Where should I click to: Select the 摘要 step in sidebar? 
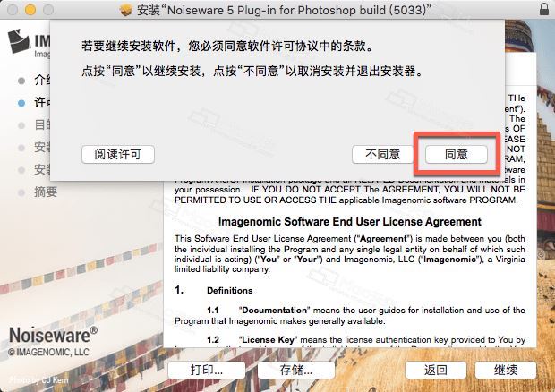click(x=46, y=192)
